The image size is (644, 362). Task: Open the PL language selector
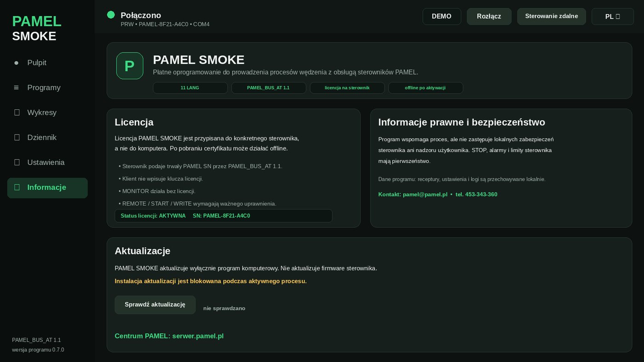[x=613, y=17]
